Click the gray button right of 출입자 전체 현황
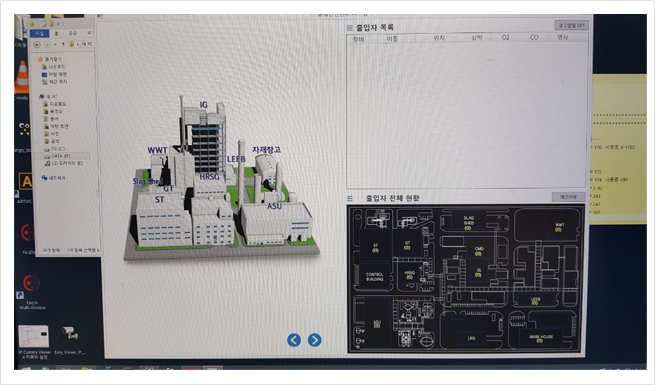 pyautogui.click(x=568, y=197)
